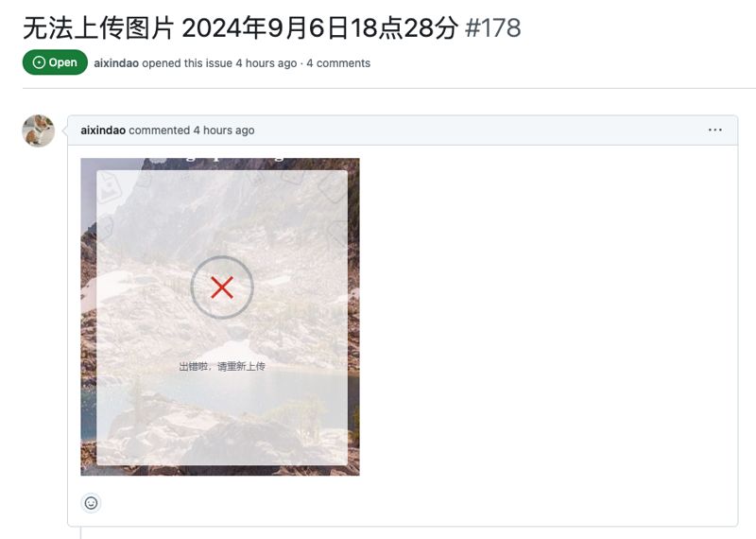This screenshot has height=539, width=756.
Task: Open aixindao's profile from issue header line
Action: (116, 63)
